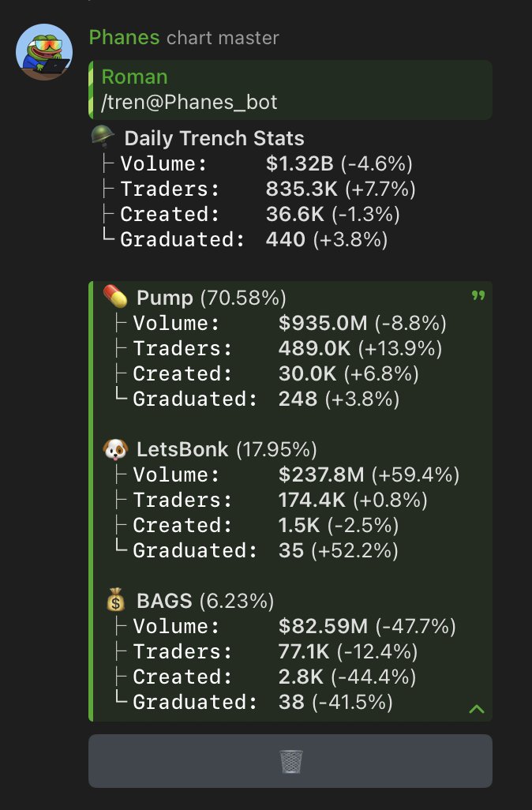Tap the Phanes sender name
532x810 pixels.
coord(124,38)
